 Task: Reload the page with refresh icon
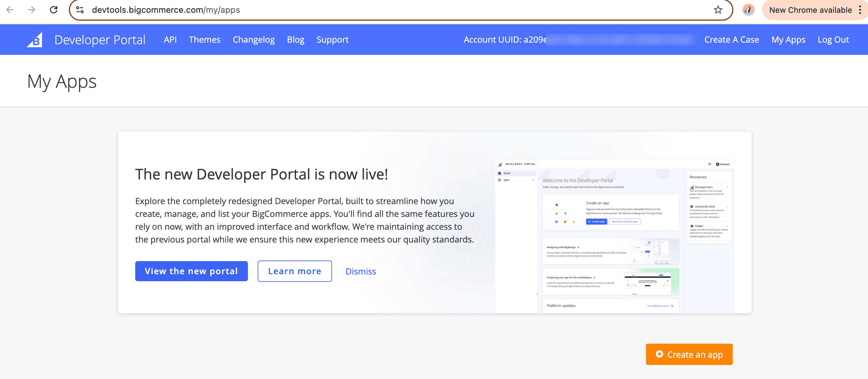pos(54,10)
